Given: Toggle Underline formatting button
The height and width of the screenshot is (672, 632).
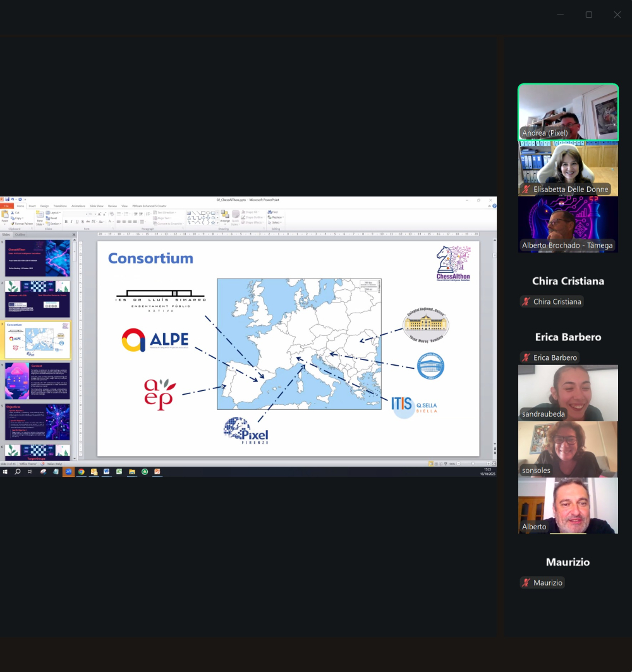Looking at the screenshot, I should pos(77,222).
